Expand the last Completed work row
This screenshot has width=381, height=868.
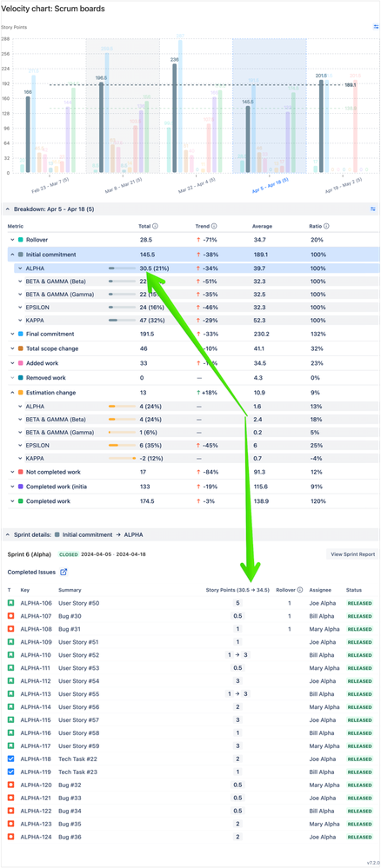(12, 501)
